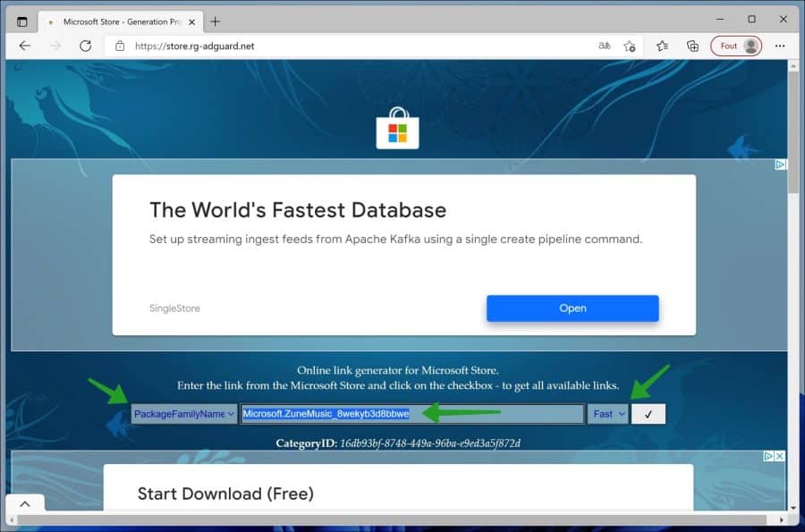
Task: Click the vertical scrollbar down arrow
Action: [793, 507]
